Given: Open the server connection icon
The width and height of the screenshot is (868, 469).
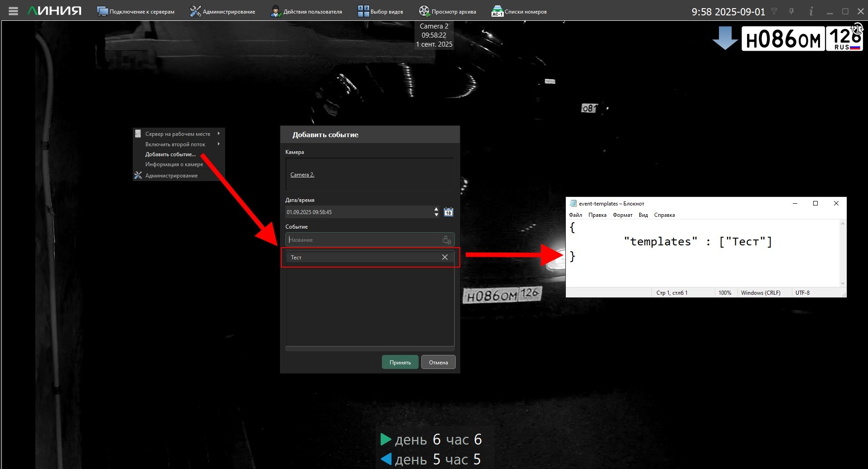Looking at the screenshot, I should click(x=102, y=11).
